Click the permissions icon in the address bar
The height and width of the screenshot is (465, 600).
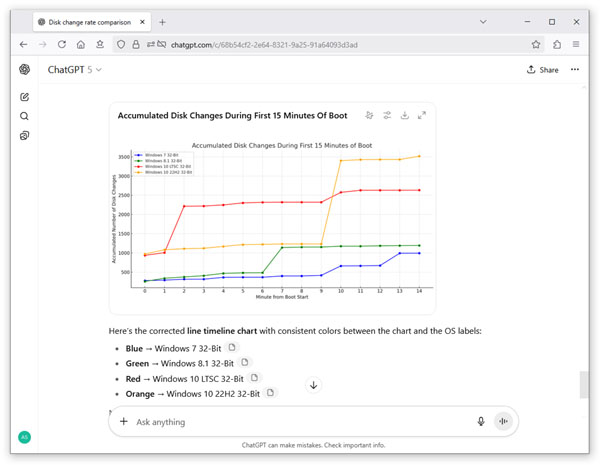pos(151,44)
